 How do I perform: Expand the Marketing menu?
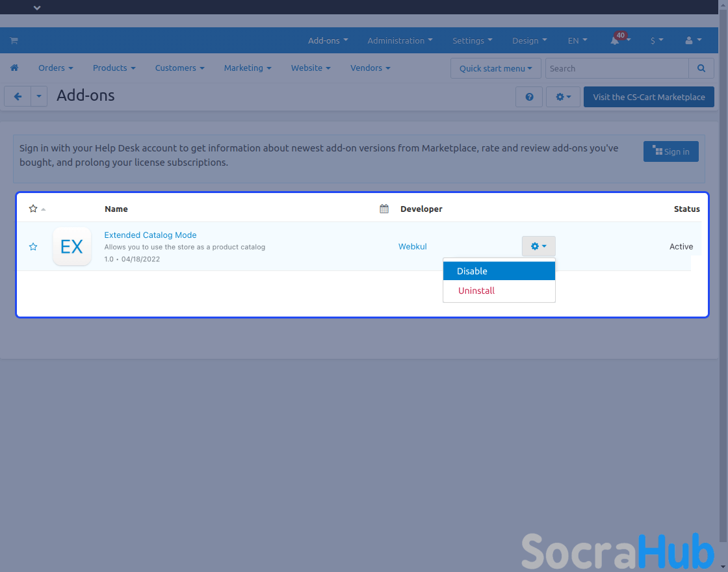(248, 68)
